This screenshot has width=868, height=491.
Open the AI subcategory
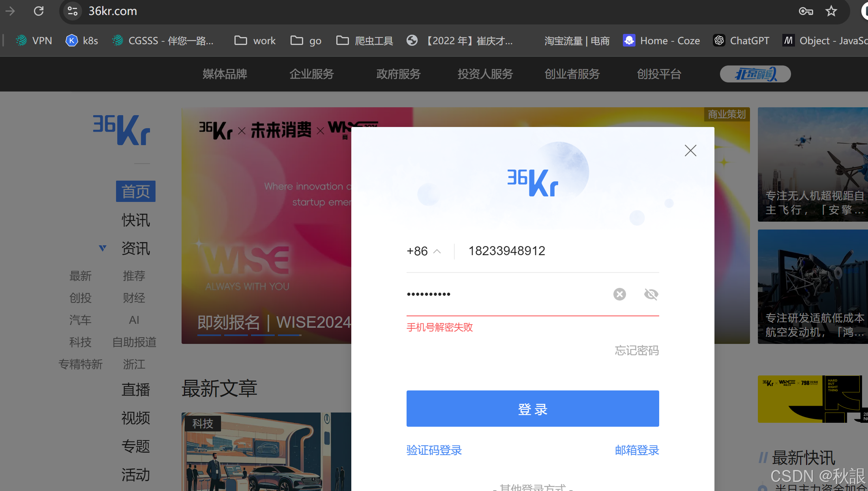click(x=134, y=320)
